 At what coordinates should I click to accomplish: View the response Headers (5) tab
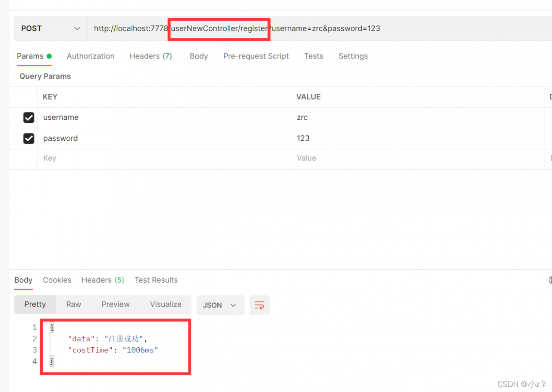tap(103, 280)
